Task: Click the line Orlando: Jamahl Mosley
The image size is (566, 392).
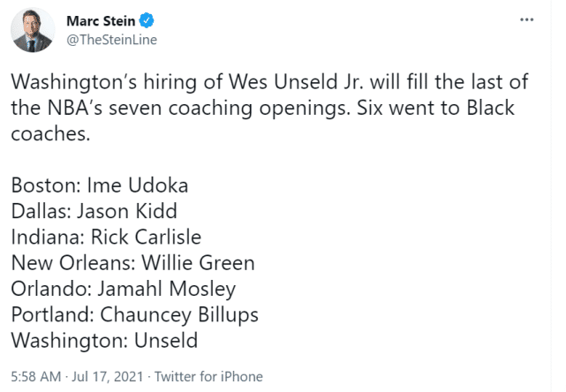Action: (x=124, y=289)
